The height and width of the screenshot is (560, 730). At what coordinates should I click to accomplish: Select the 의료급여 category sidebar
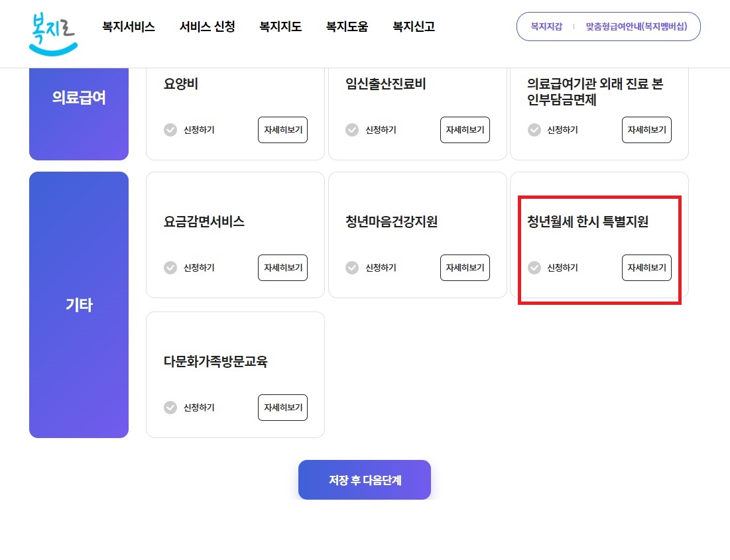pos(78,97)
